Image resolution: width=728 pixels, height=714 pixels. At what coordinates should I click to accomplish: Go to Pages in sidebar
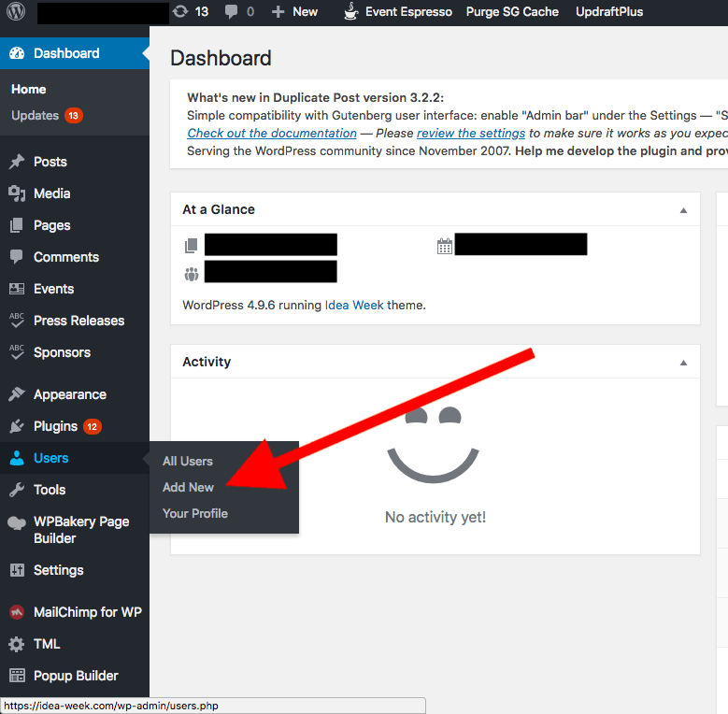pos(52,225)
